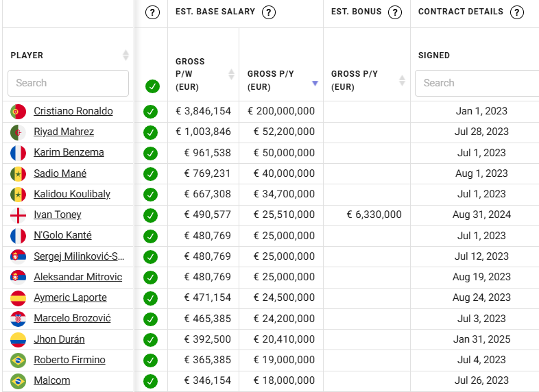Sort by Gross P/W column arrows
This screenshot has height=392, width=539.
pos(231,74)
